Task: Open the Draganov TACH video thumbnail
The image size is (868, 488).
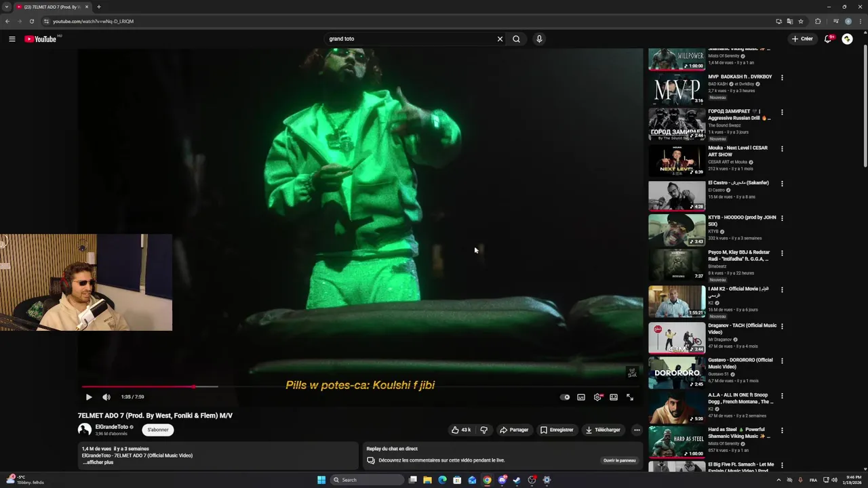Action: 677,338
